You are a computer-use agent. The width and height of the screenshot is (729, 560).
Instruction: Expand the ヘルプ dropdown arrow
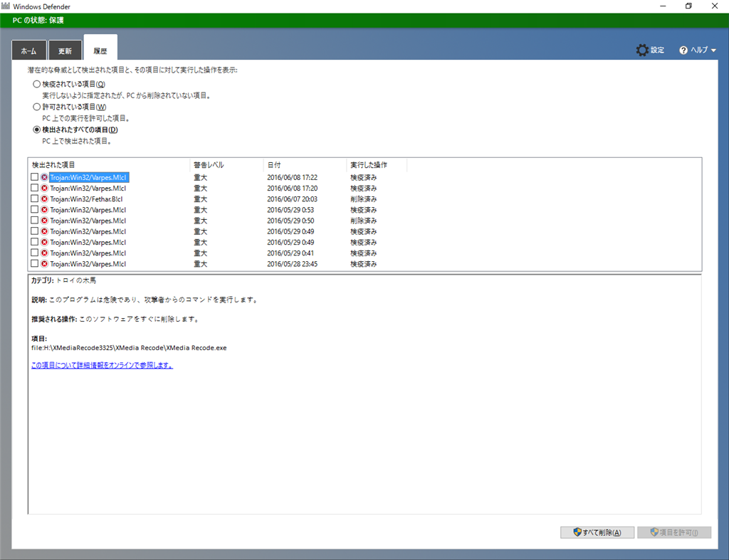713,51
